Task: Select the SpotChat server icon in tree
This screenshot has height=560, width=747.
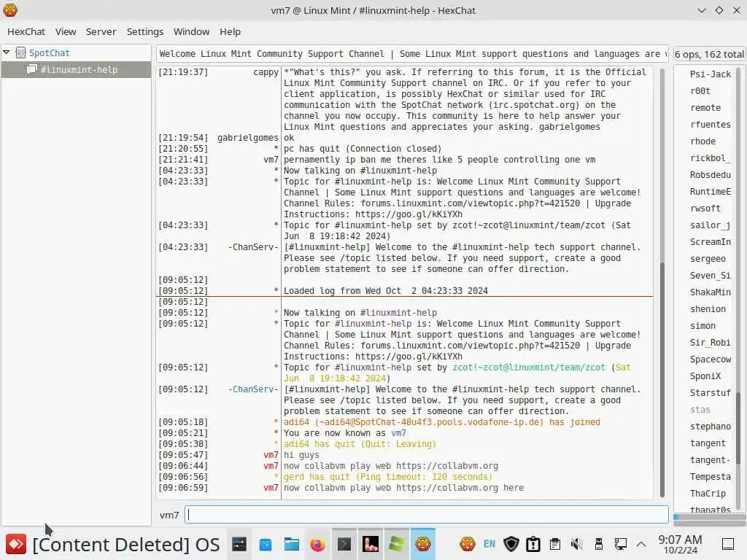Action: tap(20, 52)
